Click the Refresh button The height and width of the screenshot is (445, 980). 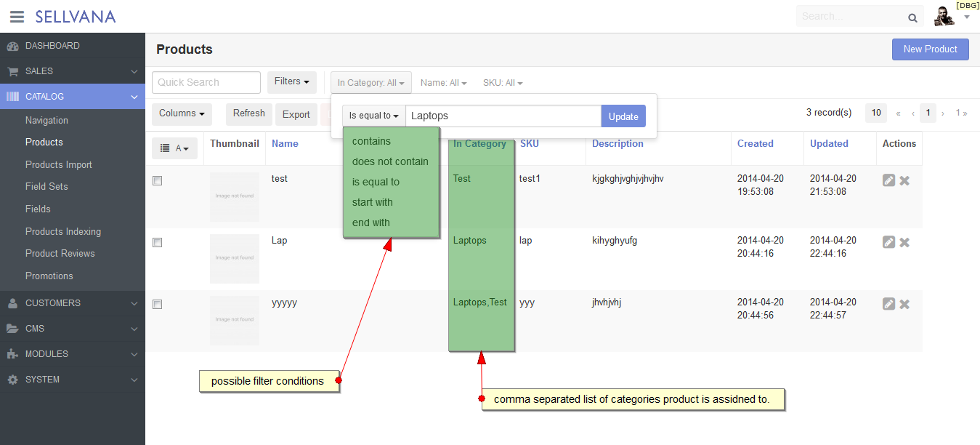[249, 113]
